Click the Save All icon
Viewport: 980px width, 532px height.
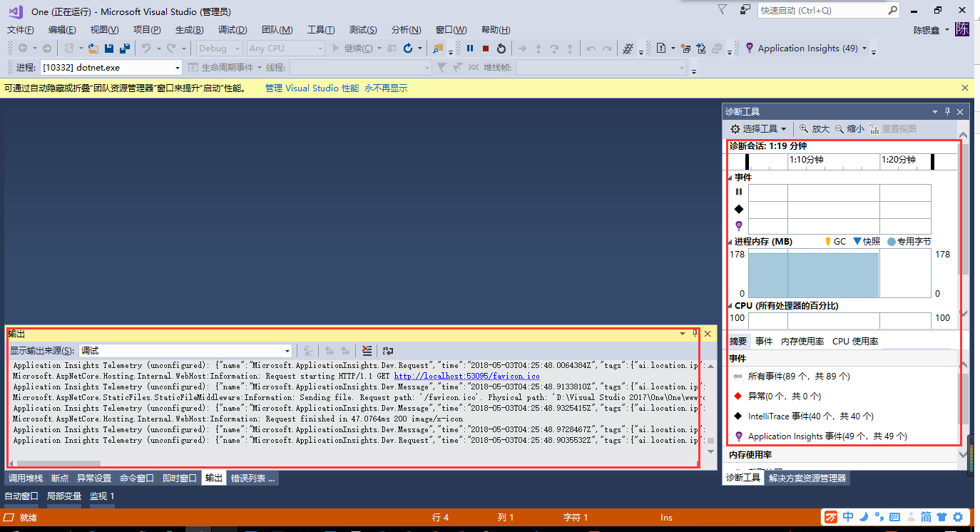point(125,48)
